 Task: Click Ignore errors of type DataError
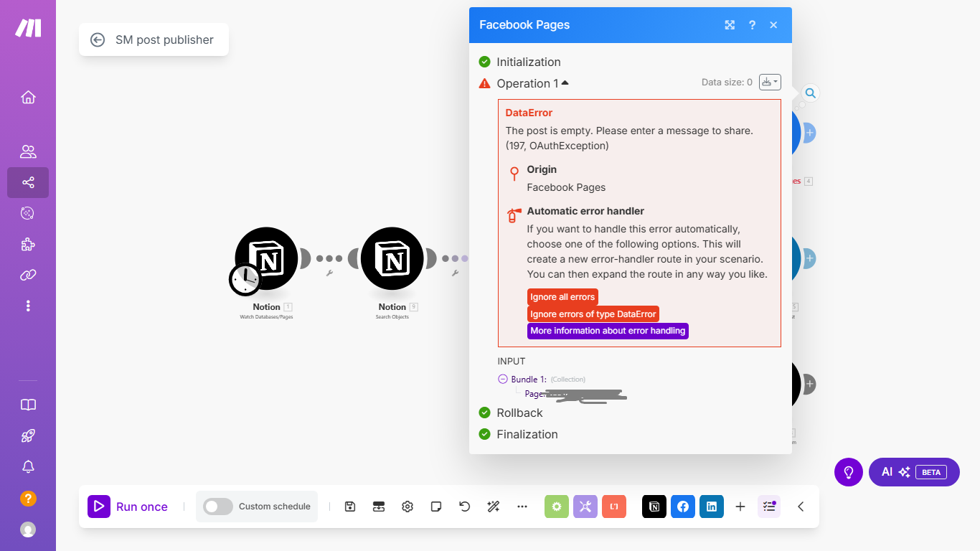(x=593, y=314)
